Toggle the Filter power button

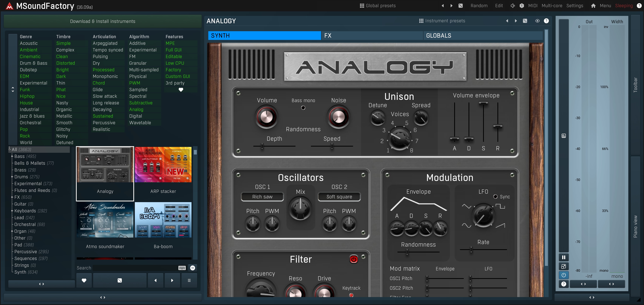click(354, 259)
